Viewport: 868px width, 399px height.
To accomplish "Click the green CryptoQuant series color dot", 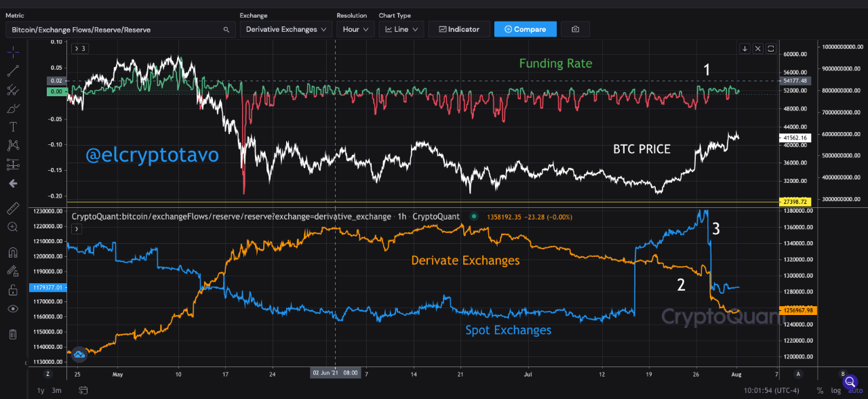I will tap(473, 216).
